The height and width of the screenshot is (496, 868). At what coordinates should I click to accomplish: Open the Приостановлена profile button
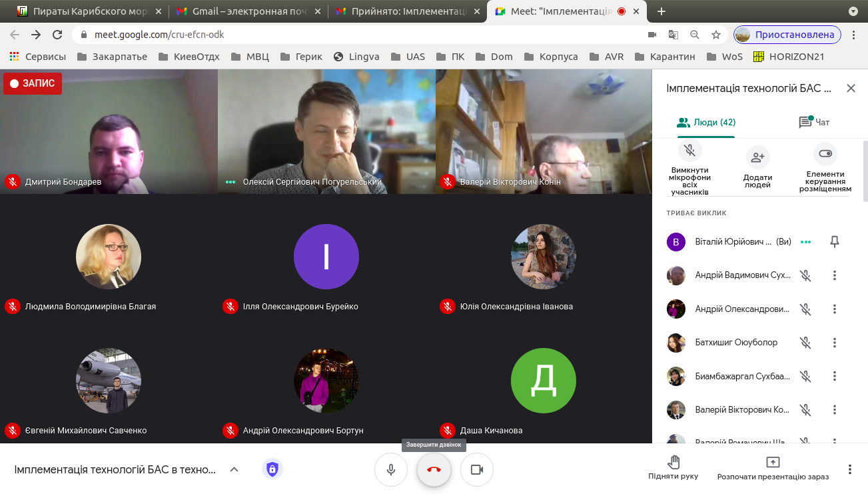coord(787,35)
